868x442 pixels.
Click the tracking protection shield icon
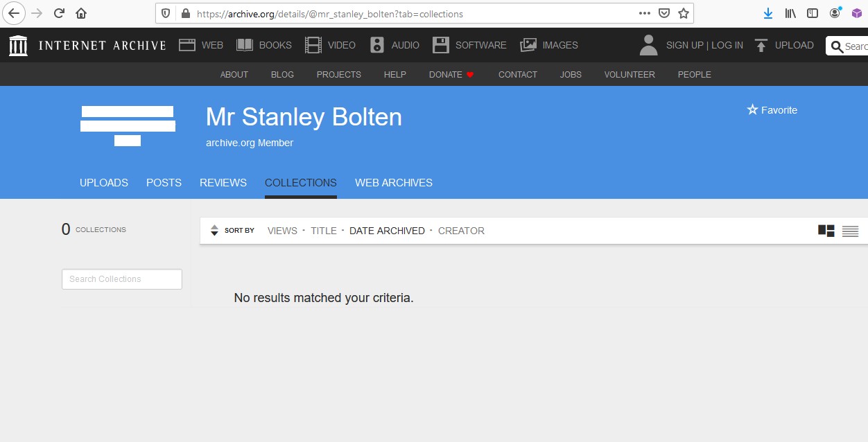(166, 13)
